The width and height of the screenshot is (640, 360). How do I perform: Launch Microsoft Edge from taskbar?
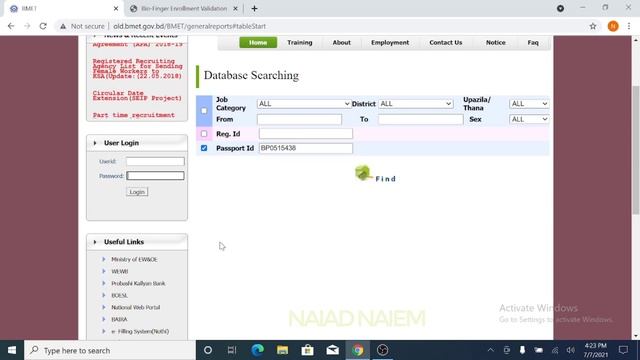pos(258,350)
